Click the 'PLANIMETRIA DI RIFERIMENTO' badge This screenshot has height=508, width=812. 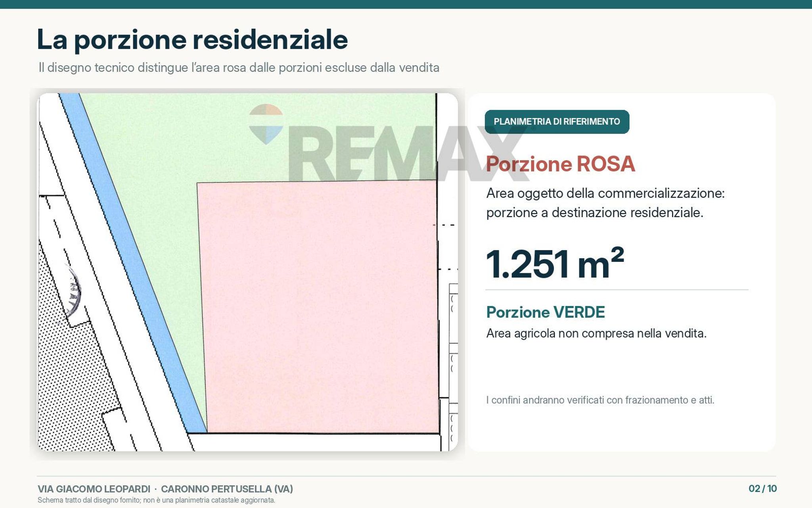(x=557, y=121)
